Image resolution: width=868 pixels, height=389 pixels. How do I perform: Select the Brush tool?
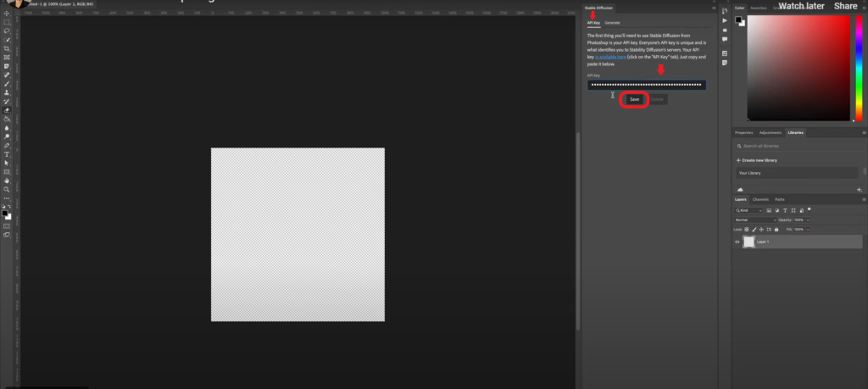click(x=7, y=84)
